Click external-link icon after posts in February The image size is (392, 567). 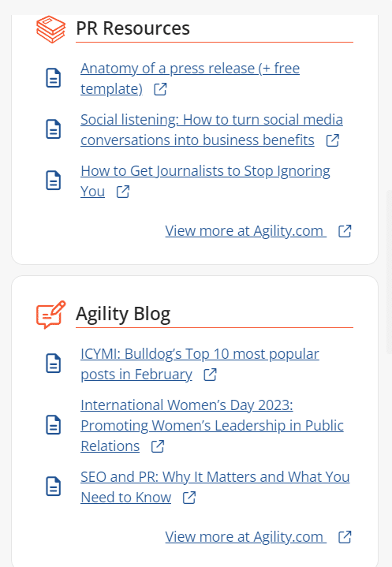click(x=210, y=375)
